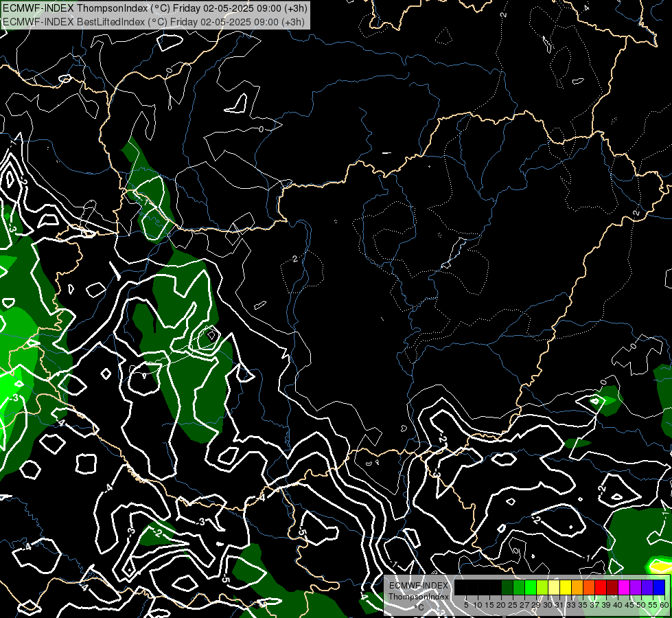
Task: Click the legend value label 45
Action: tap(630, 605)
